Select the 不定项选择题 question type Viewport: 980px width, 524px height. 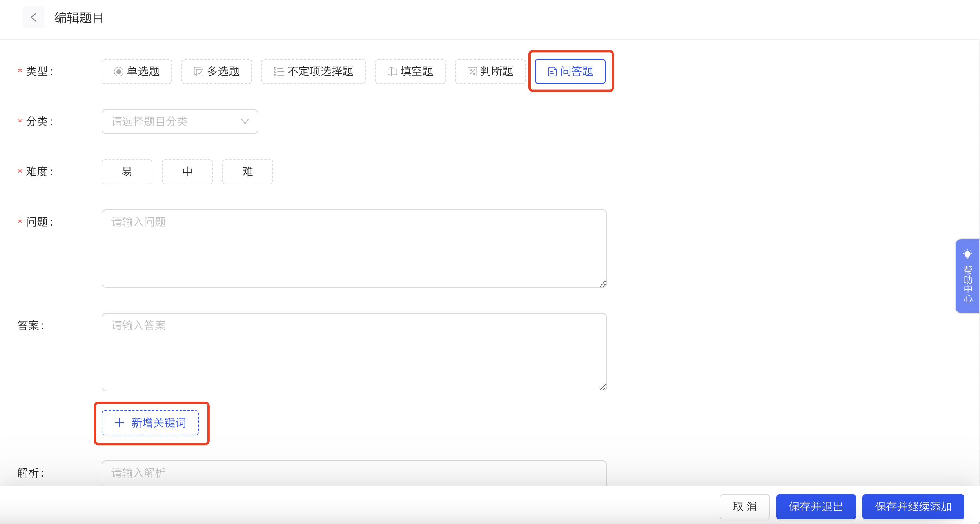point(314,71)
